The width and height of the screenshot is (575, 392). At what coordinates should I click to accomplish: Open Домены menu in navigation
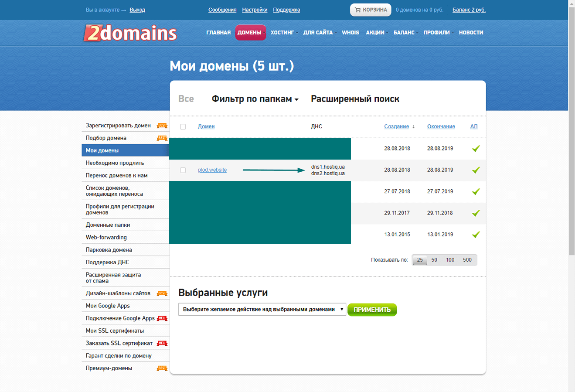click(x=251, y=32)
